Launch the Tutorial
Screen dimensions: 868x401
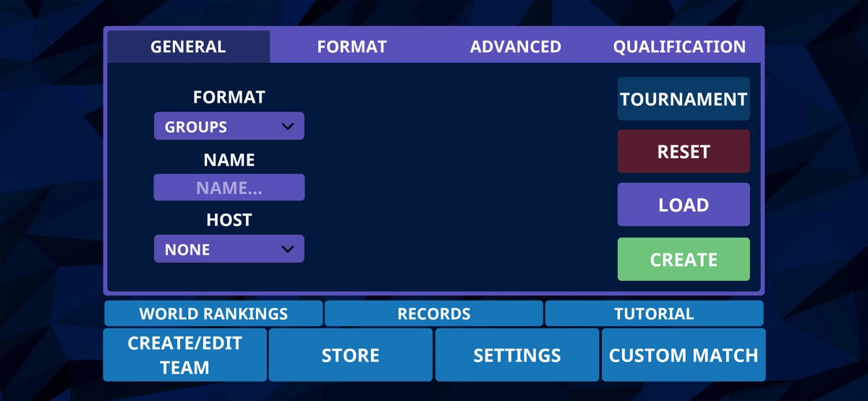tap(654, 314)
